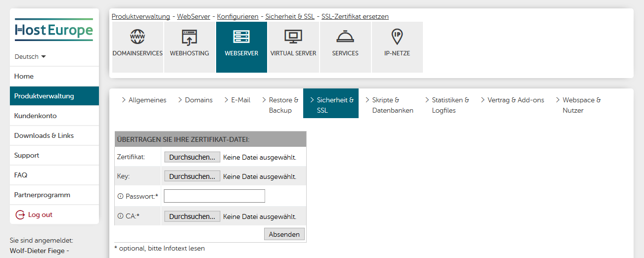Expand the Domains submenu

point(195,100)
